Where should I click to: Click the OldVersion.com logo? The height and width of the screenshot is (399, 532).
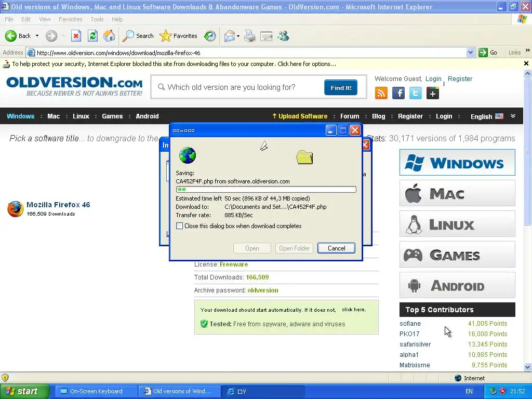pyautogui.click(x=74, y=86)
